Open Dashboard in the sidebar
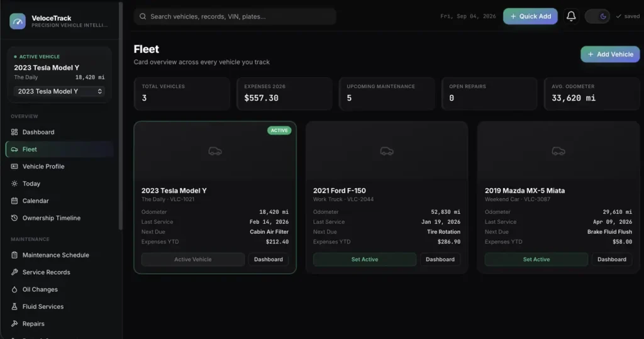The image size is (644, 339). point(60,132)
